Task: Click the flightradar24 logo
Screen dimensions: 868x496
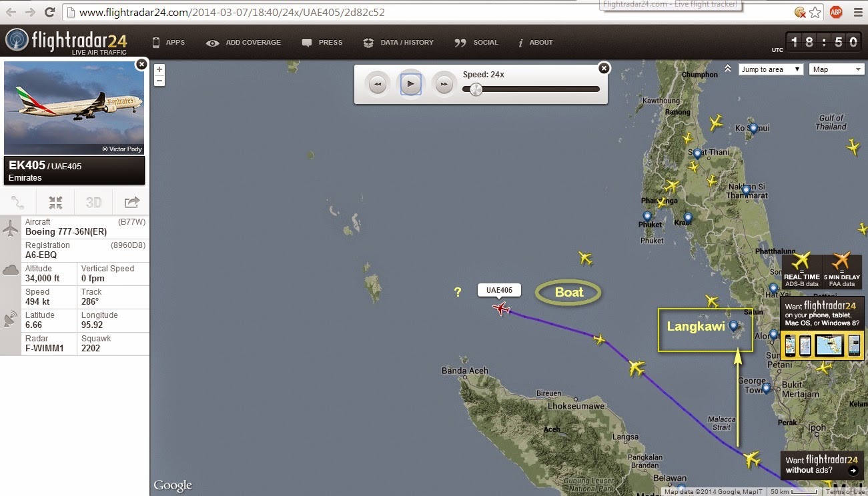Action: (x=66, y=41)
